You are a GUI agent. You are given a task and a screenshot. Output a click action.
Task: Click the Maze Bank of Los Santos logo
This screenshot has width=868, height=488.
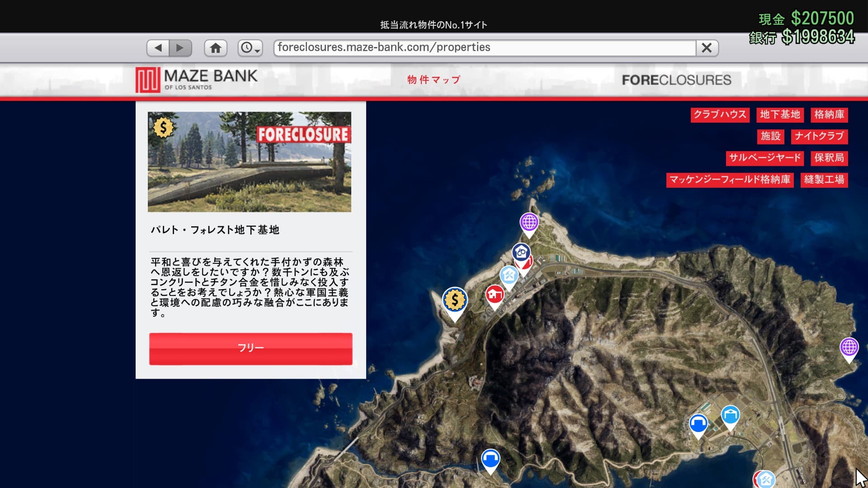pyautogui.click(x=197, y=80)
